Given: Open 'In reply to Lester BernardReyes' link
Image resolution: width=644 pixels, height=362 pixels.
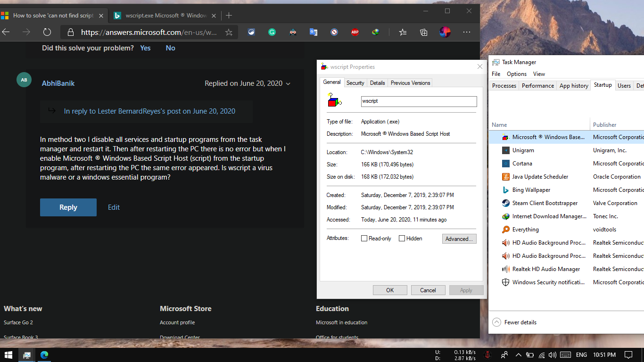Looking at the screenshot, I should tap(149, 111).
